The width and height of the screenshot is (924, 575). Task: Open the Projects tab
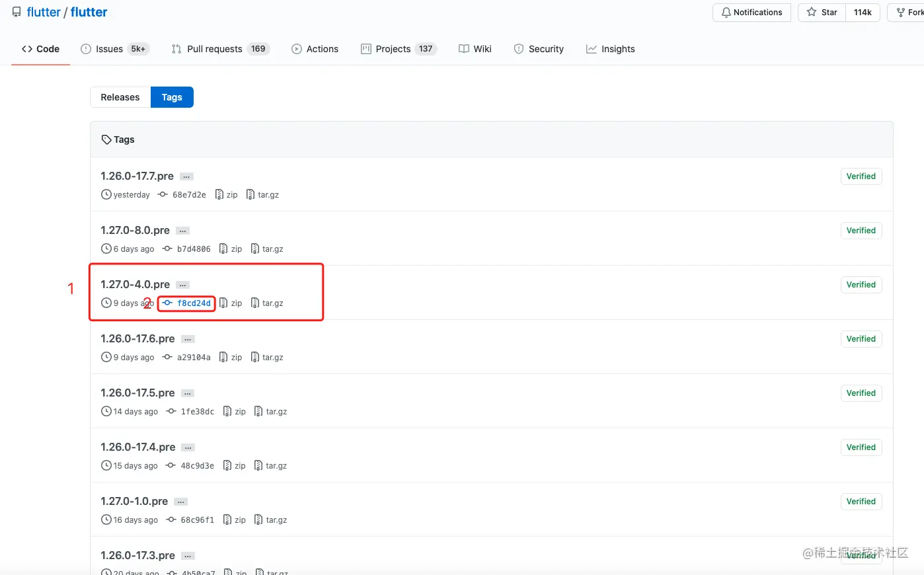coord(399,49)
